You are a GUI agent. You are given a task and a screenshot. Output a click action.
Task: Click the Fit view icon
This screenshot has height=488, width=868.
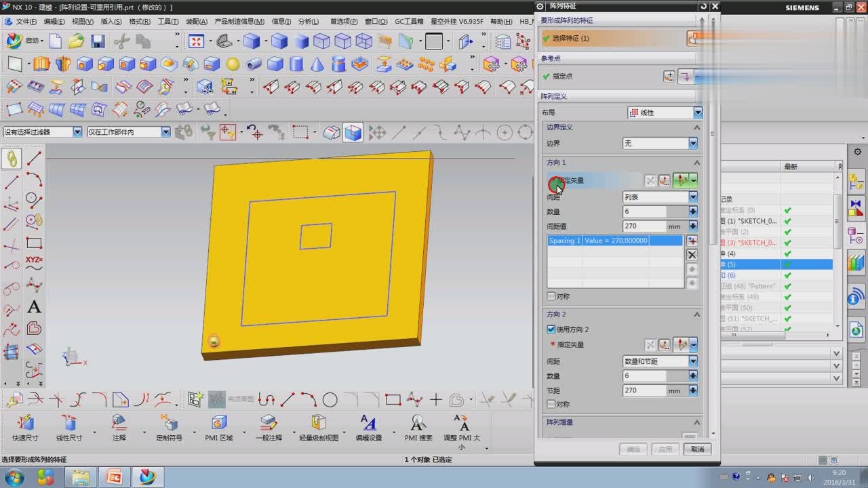tap(197, 41)
